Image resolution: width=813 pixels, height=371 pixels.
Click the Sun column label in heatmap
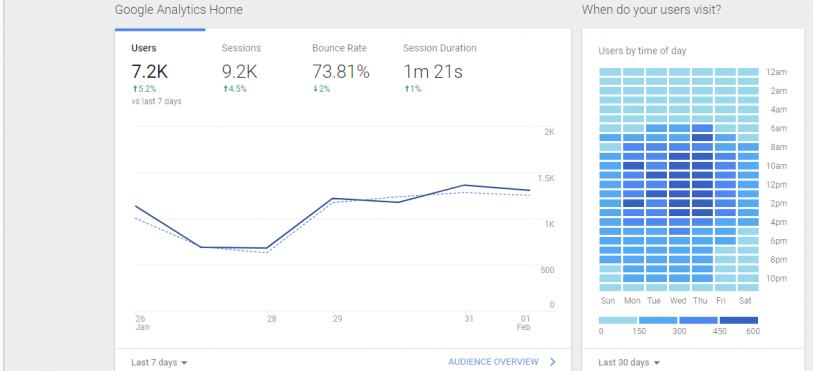click(608, 301)
